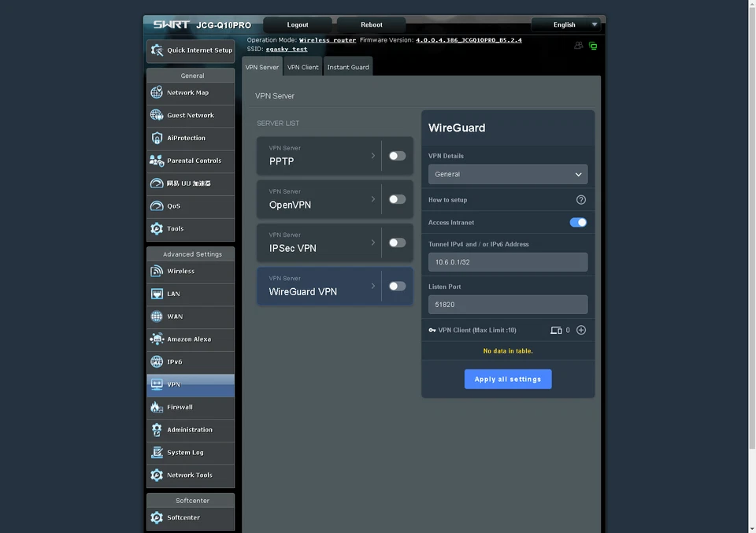Toggle Access Intranet off
The width and height of the screenshot is (756, 533).
(x=578, y=223)
